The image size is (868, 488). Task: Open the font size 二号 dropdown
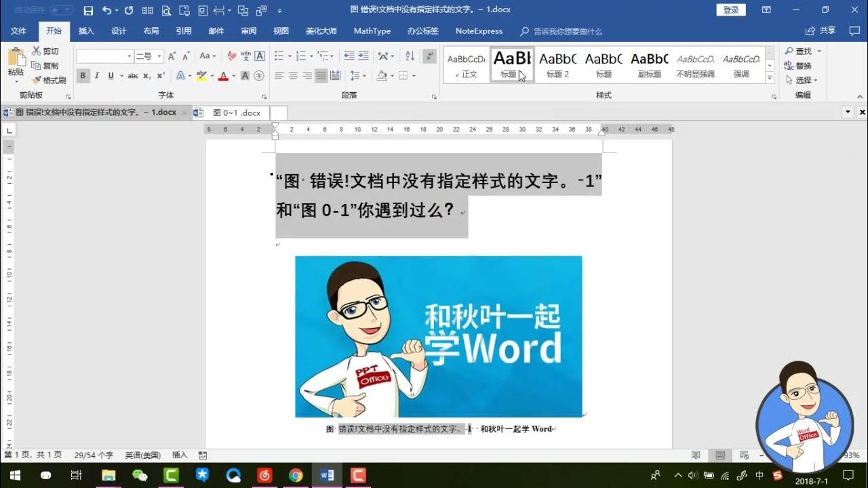[x=159, y=56]
